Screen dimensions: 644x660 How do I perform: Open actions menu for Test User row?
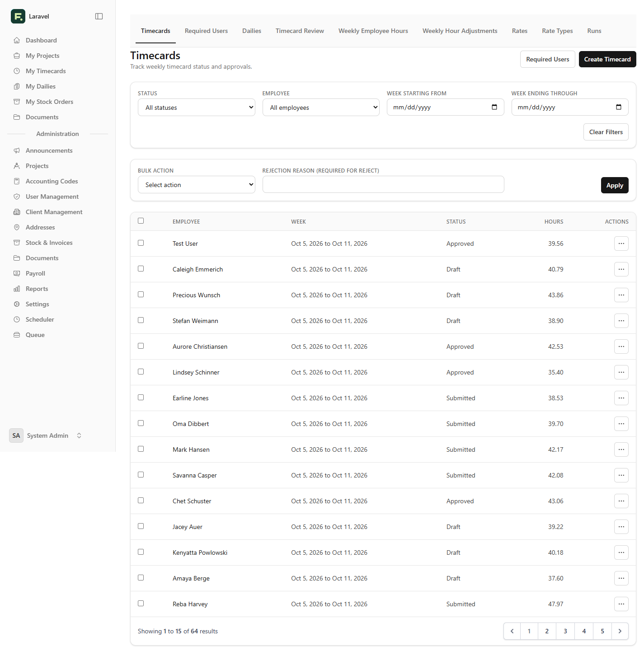click(621, 243)
